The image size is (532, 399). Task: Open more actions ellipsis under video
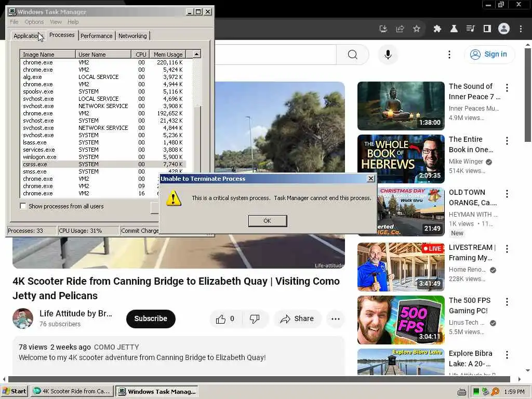pyautogui.click(x=336, y=319)
